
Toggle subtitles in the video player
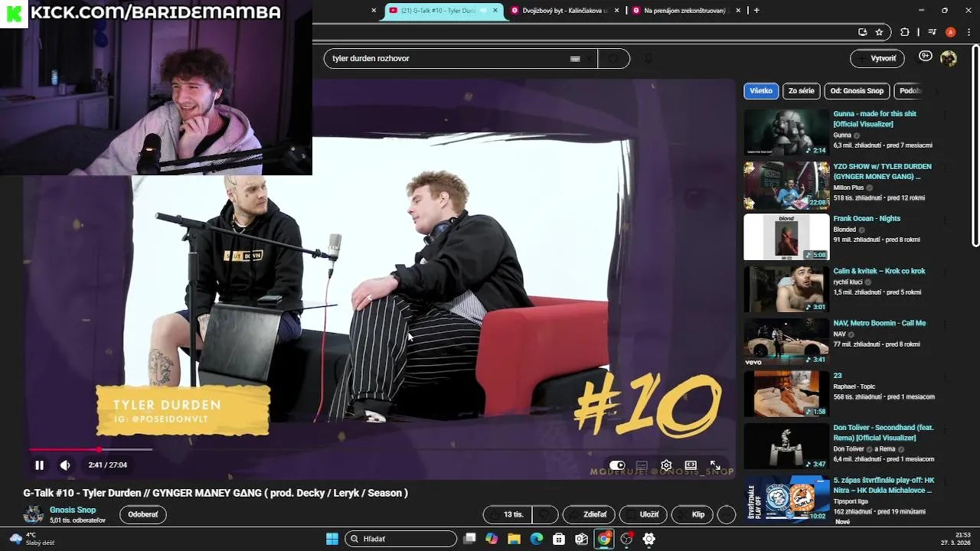(x=642, y=465)
